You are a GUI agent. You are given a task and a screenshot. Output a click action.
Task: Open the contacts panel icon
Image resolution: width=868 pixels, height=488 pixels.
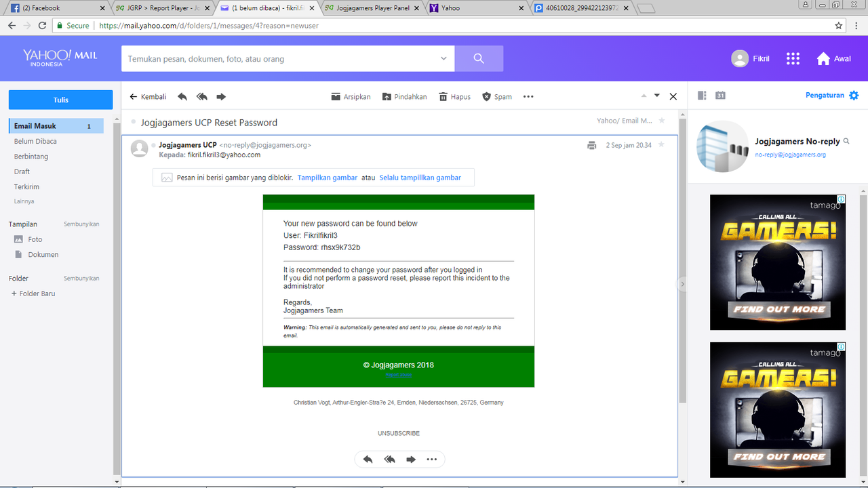click(702, 96)
